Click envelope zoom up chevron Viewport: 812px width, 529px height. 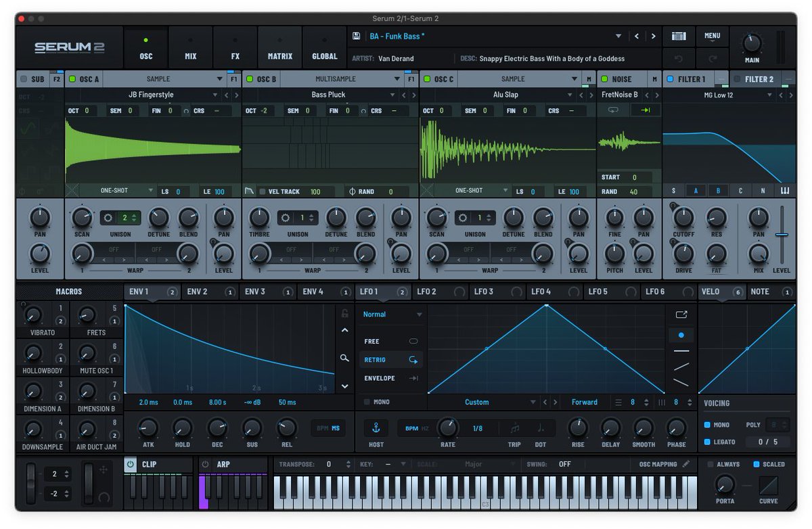pyautogui.click(x=344, y=331)
